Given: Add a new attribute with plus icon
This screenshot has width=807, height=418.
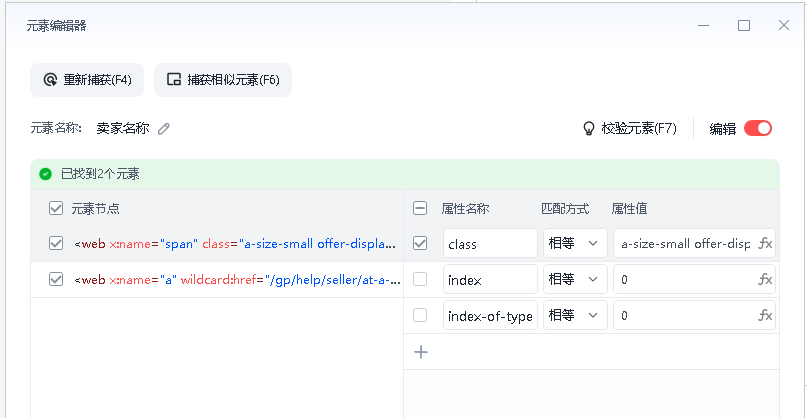Looking at the screenshot, I should point(421,352).
